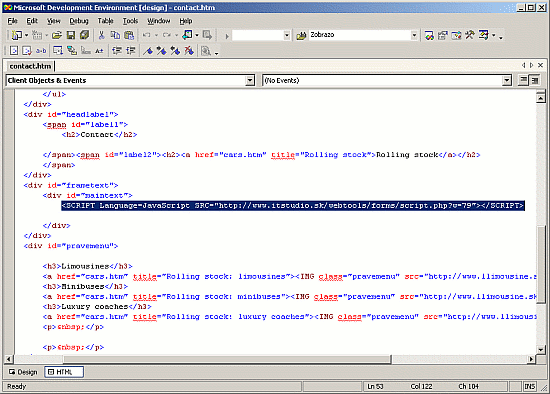
Task: Click the Navigate Backward icon
Action: point(188,35)
